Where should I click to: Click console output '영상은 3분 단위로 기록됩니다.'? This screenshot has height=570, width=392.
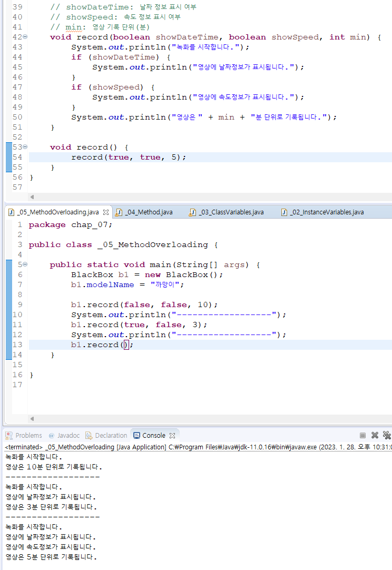pos(51,507)
